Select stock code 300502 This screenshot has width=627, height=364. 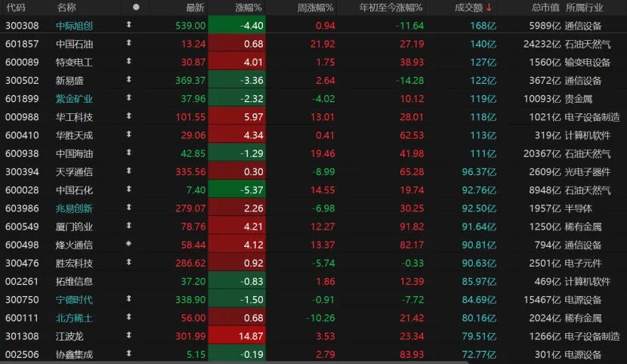pyautogui.click(x=22, y=80)
